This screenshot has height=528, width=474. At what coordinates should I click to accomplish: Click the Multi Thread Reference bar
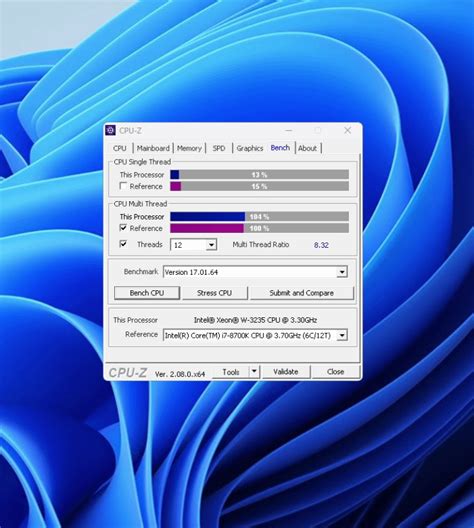click(259, 228)
